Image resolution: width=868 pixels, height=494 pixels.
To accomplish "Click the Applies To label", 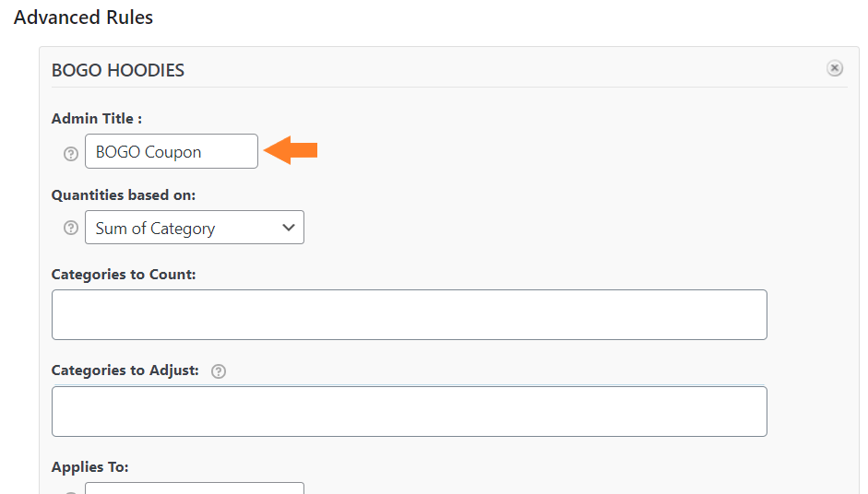I will click(x=89, y=467).
